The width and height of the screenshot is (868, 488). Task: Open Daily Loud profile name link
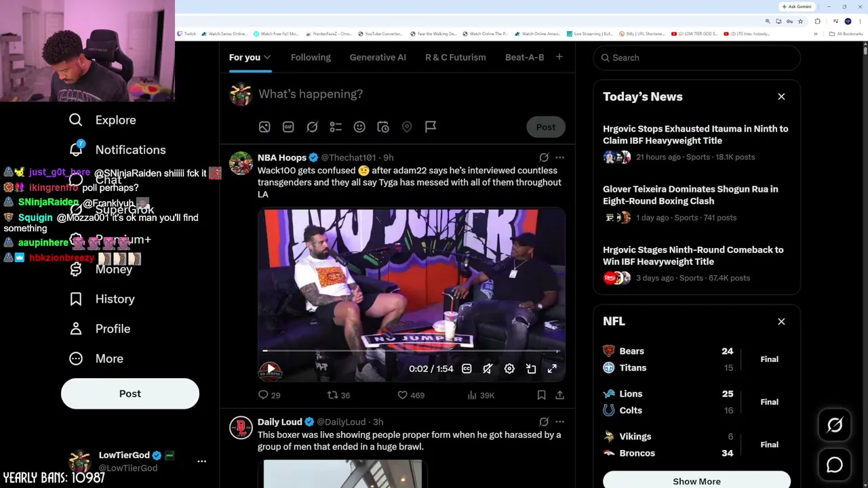[x=280, y=422]
